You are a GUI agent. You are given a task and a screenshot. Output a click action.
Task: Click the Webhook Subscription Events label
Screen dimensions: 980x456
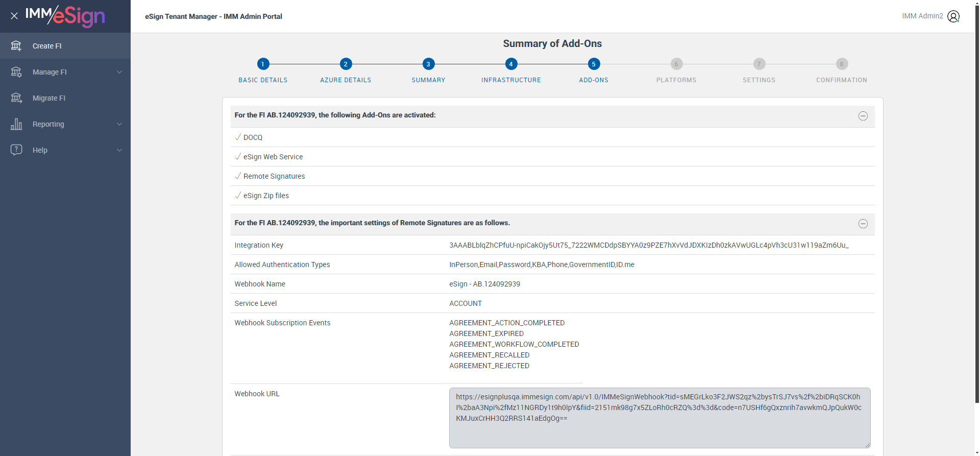(282, 323)
